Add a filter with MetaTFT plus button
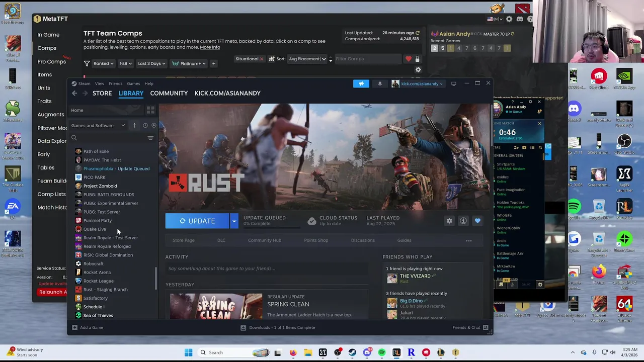 213,63
